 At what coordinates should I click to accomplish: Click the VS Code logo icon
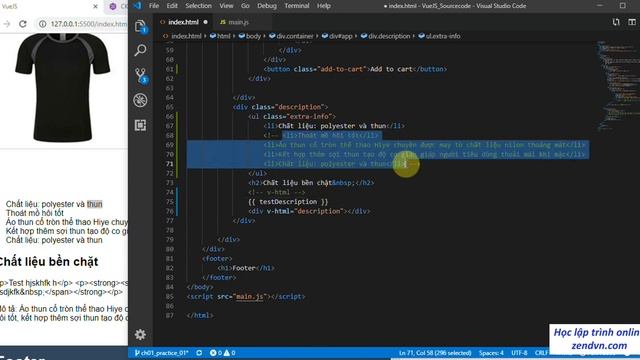137,6
